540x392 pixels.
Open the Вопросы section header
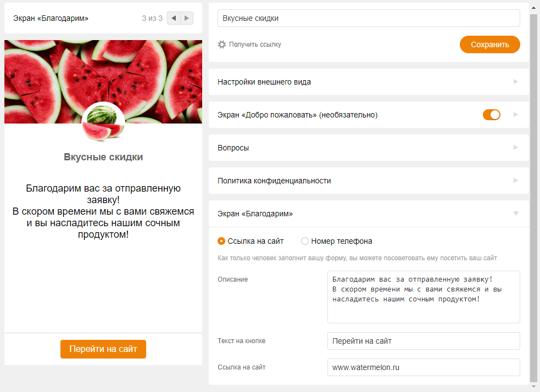pos(233,148)
